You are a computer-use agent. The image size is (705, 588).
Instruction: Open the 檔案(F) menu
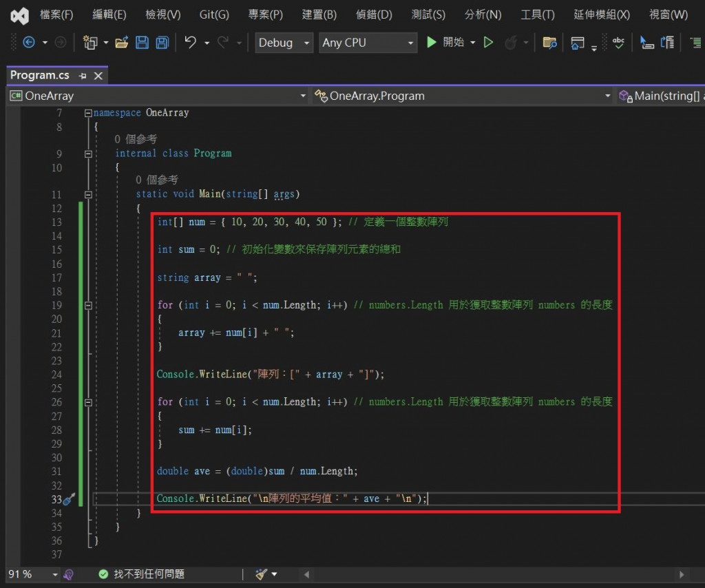point(56,15)
